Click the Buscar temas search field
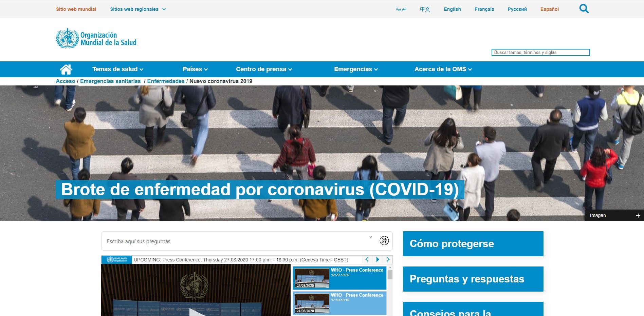 pos(540,52)
